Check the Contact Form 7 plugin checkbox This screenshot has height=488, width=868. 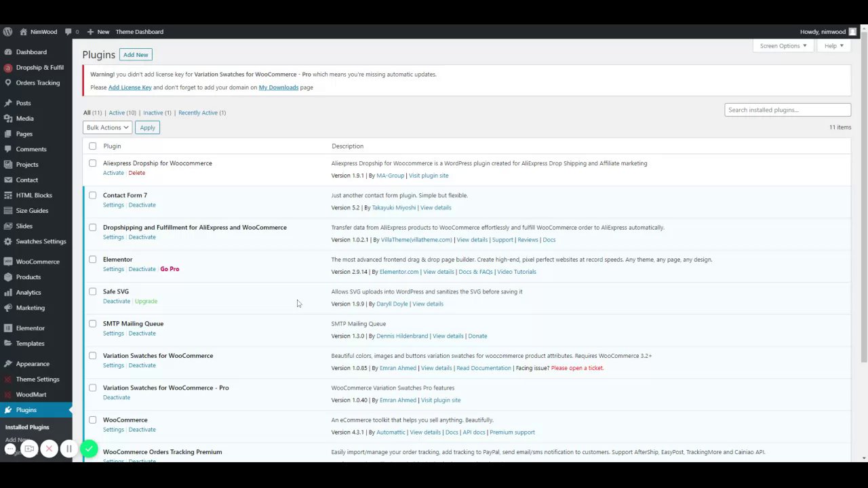[x=93, y=195]
